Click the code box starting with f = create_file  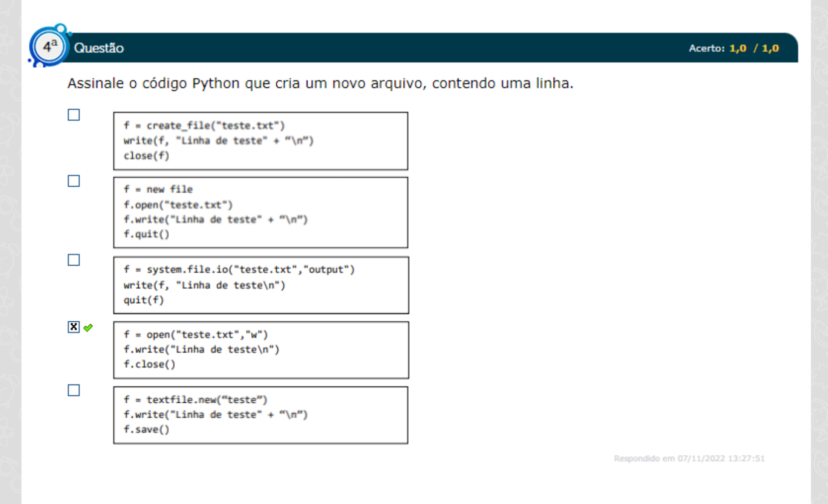pos(261,140)
